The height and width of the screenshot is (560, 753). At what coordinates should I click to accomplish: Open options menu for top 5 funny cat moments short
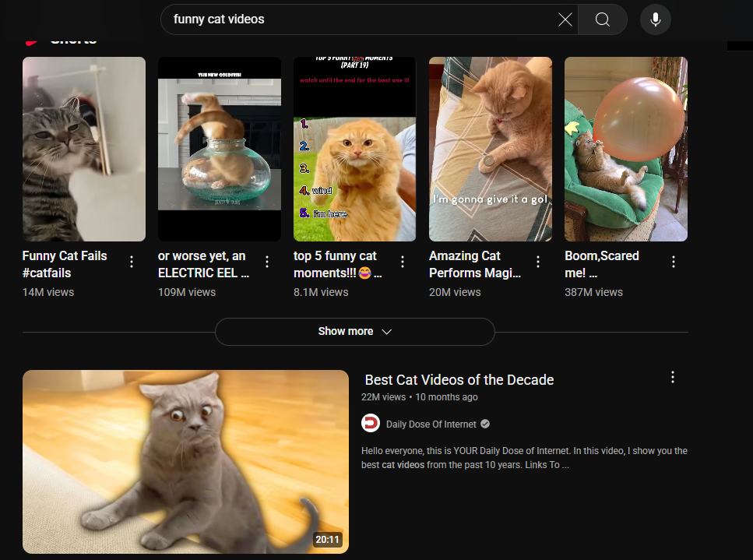coord(403,262)
